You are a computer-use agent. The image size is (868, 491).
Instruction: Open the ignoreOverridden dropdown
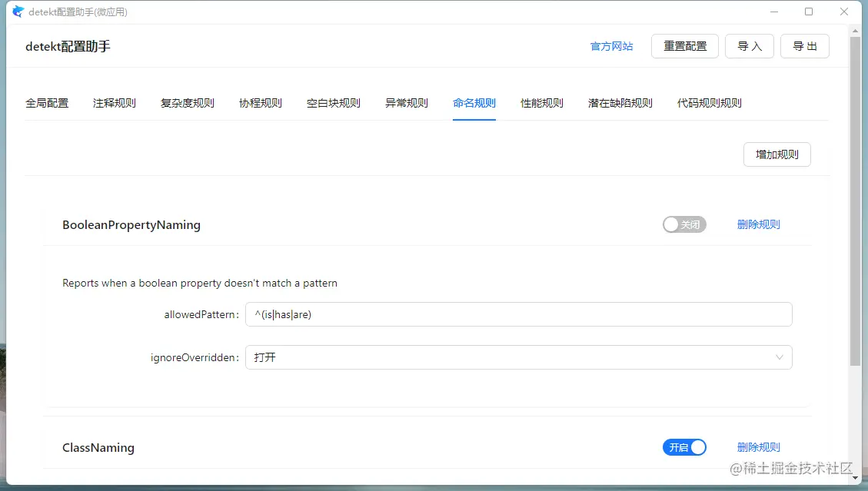click(x=519, y=357)
